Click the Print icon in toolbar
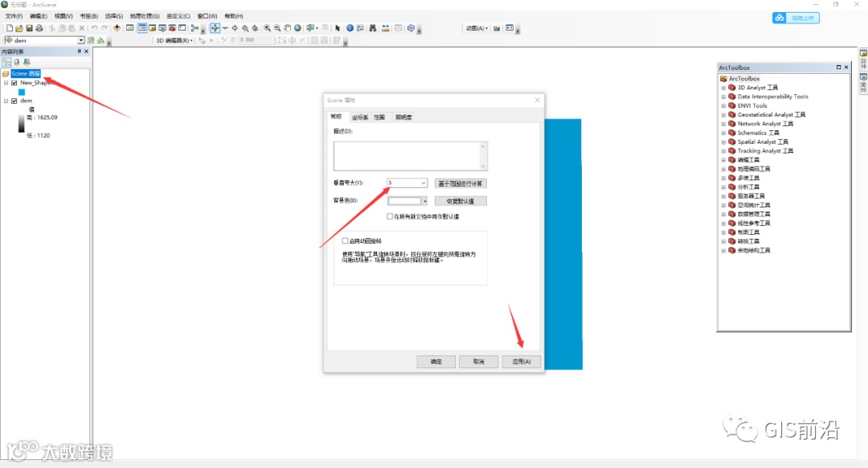Screen dimensions: 868x468 (x=39, y=28)
